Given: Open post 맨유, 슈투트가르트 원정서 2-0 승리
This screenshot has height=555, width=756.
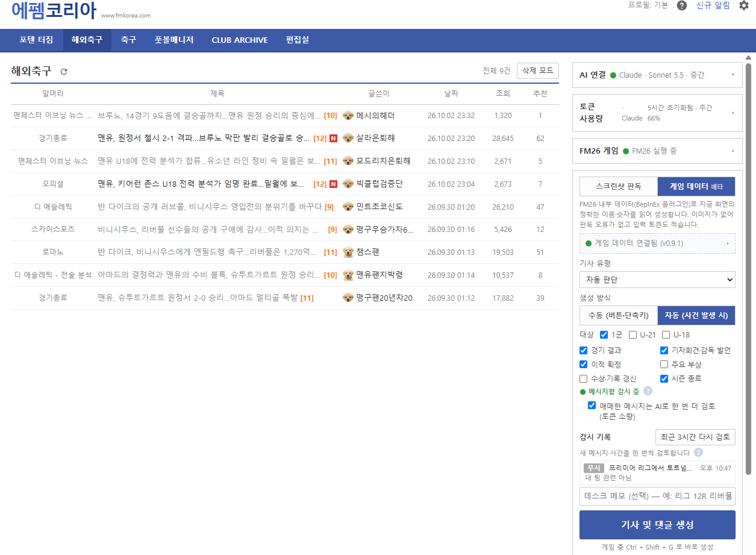Looking at the screenshot, I should coord(198,298).
